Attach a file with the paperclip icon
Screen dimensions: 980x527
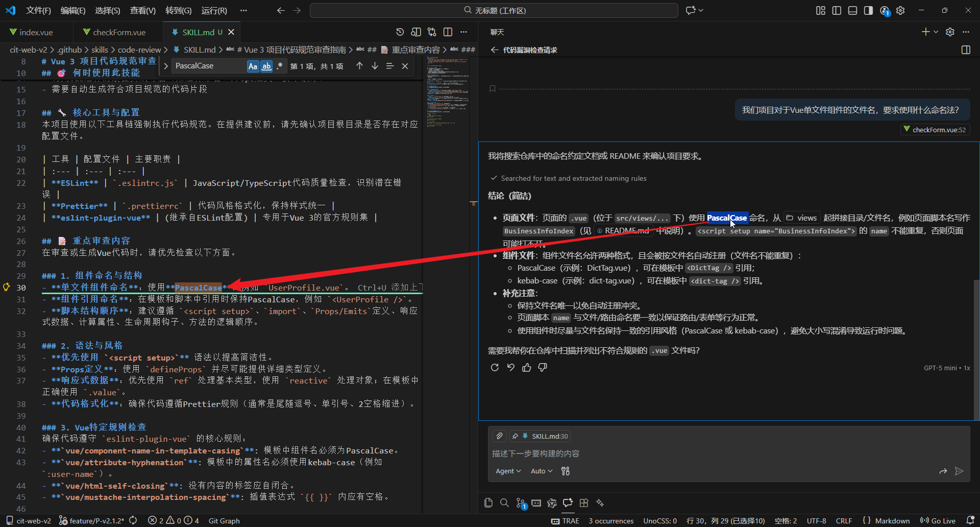[x=499, y=436]
